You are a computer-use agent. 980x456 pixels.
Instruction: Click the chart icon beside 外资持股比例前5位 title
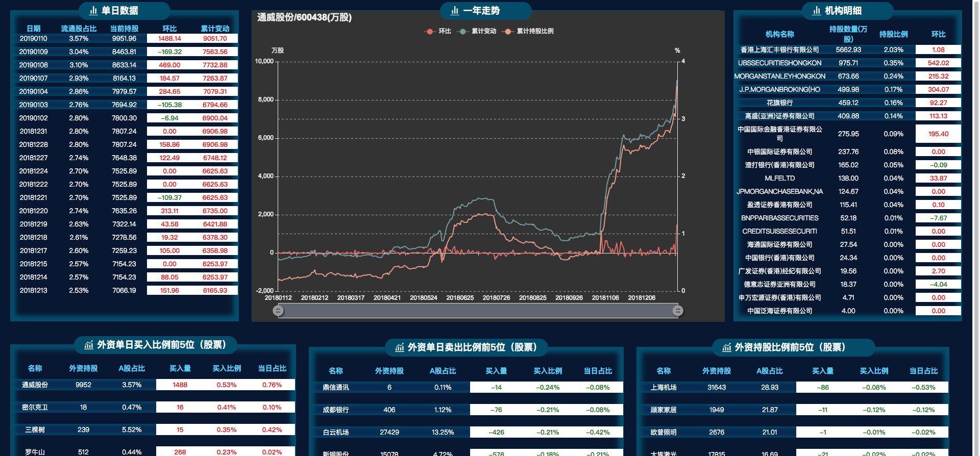727,348
